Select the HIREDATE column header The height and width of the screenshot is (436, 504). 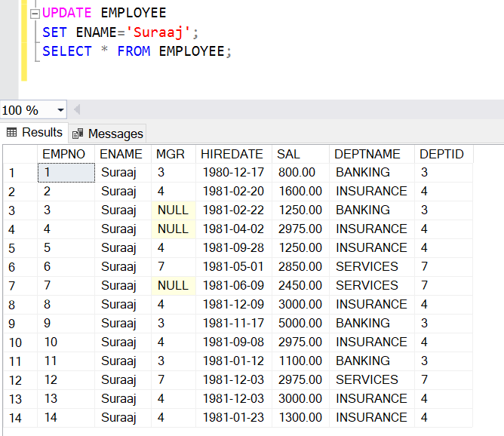coord(234,154)
